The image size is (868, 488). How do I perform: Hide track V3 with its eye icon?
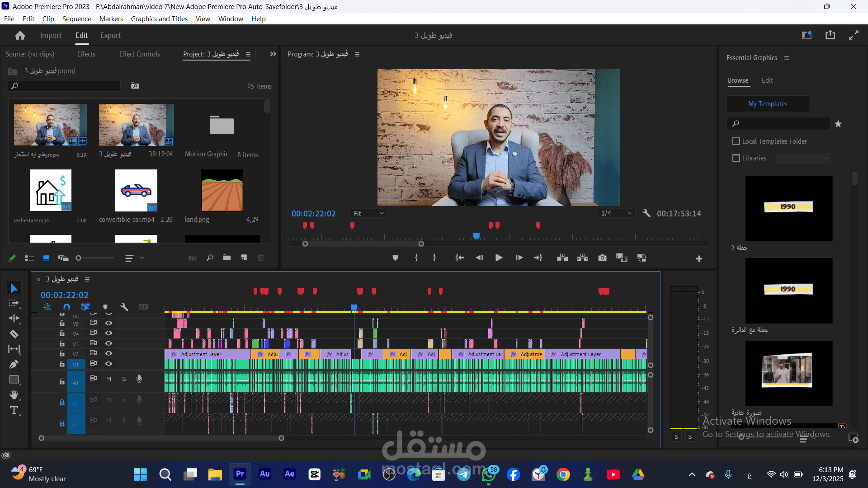(x=108, y=343)
